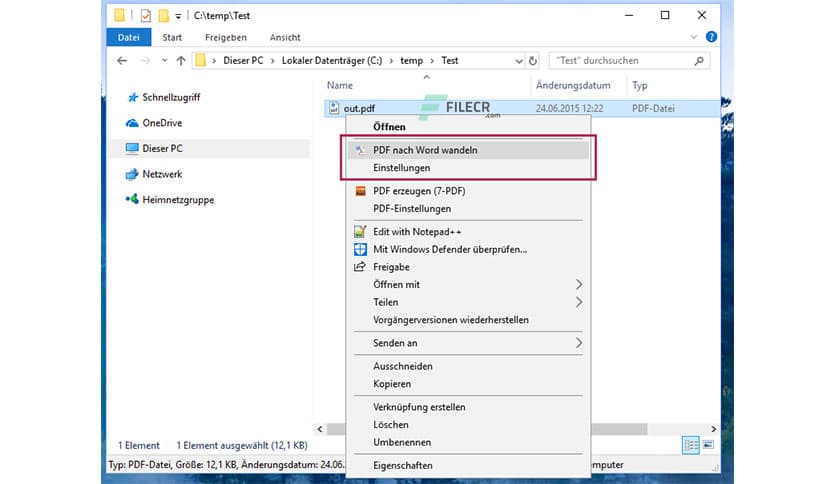Expand the Senden an submenu
The height and width of the screenshot is (484, 836).
tap(579, 343)
